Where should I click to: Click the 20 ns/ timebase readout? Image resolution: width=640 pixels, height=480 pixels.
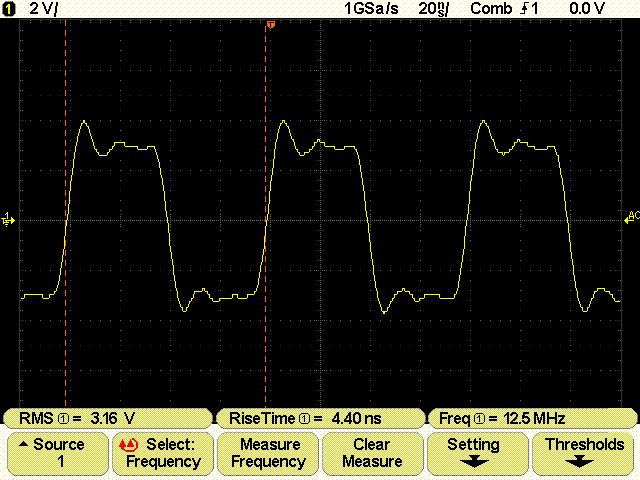[433, 9]
